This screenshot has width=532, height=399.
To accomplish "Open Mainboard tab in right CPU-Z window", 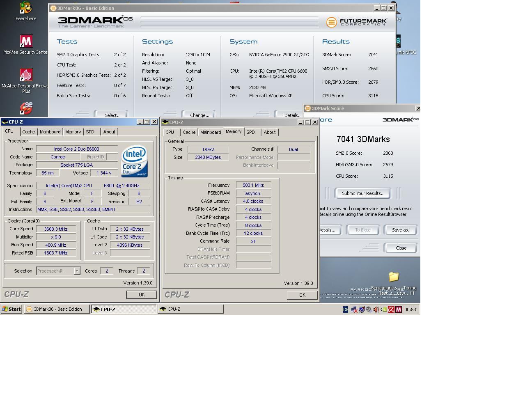I will [x=211, y=132].
